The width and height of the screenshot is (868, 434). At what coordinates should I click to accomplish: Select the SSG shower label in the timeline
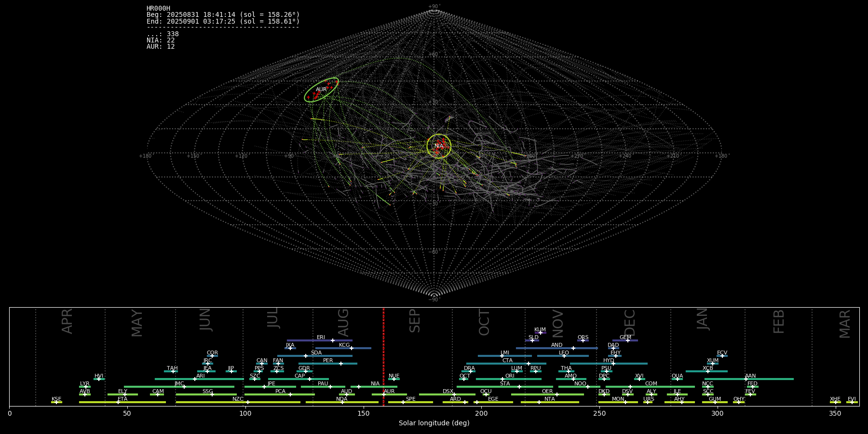coord(207,392)
